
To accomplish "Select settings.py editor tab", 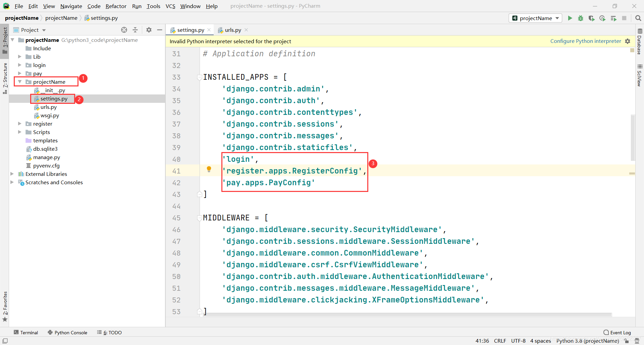I will tap(191, 30).
